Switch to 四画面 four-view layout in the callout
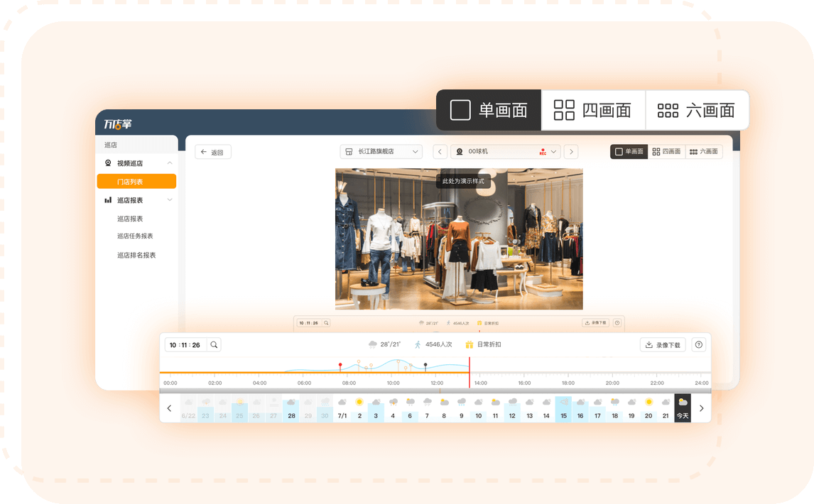 point(593,110)
